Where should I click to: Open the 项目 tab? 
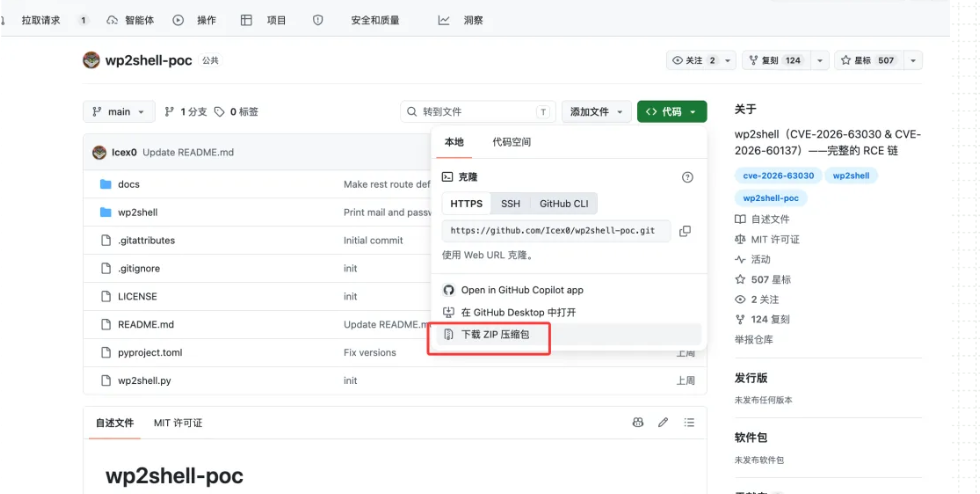[x=264, y=20]
